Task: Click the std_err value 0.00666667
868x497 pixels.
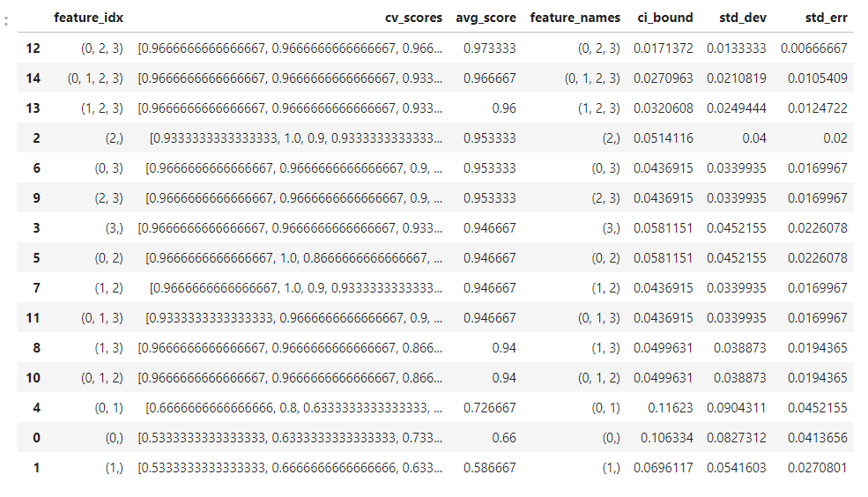Action: (x=814, y=48)
